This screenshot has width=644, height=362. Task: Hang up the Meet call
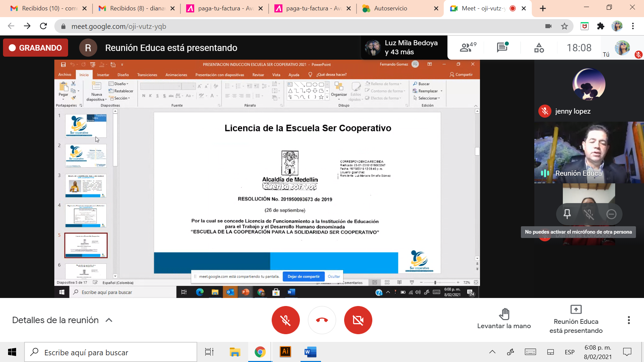(322, 320)
